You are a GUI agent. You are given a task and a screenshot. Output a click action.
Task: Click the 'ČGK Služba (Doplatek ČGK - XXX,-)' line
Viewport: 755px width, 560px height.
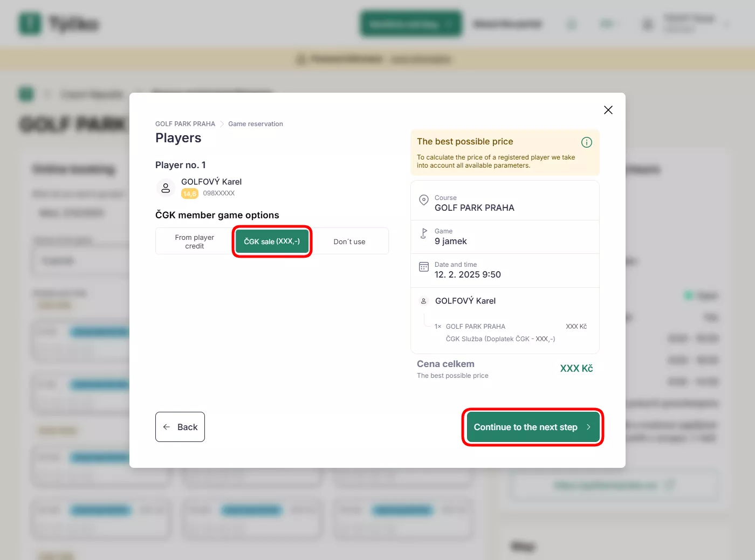[x=500, y=339]
